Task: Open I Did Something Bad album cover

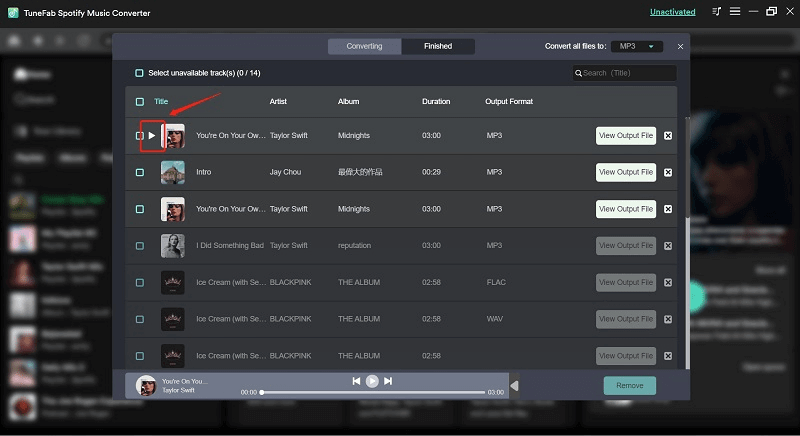Action: pos(173,246)
